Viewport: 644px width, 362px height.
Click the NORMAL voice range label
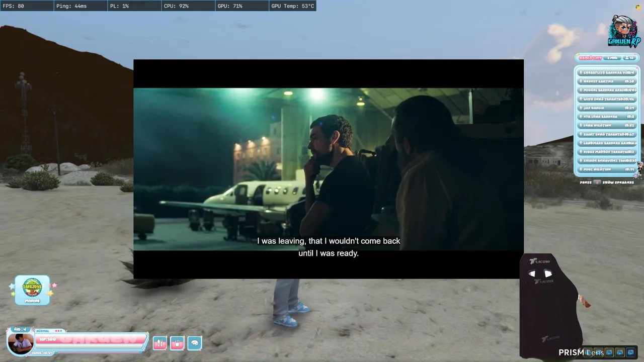coord(43,331)
